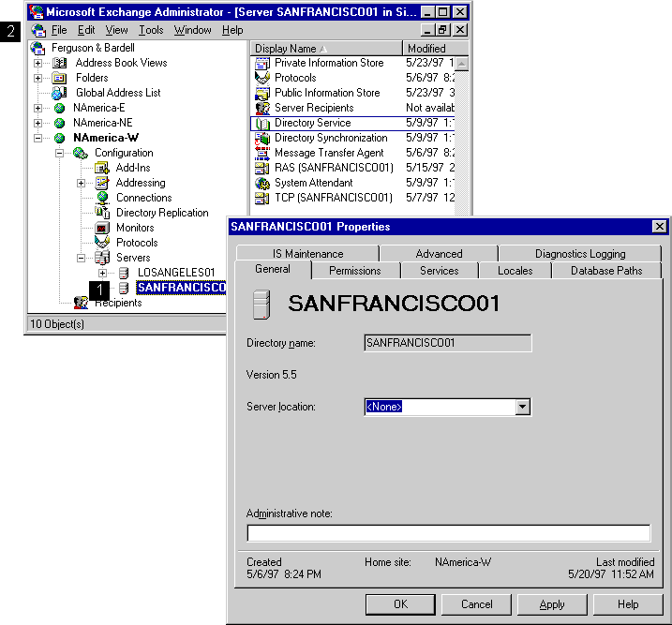Click the System Attendant icon
The image size is (672, 625).
262,183
